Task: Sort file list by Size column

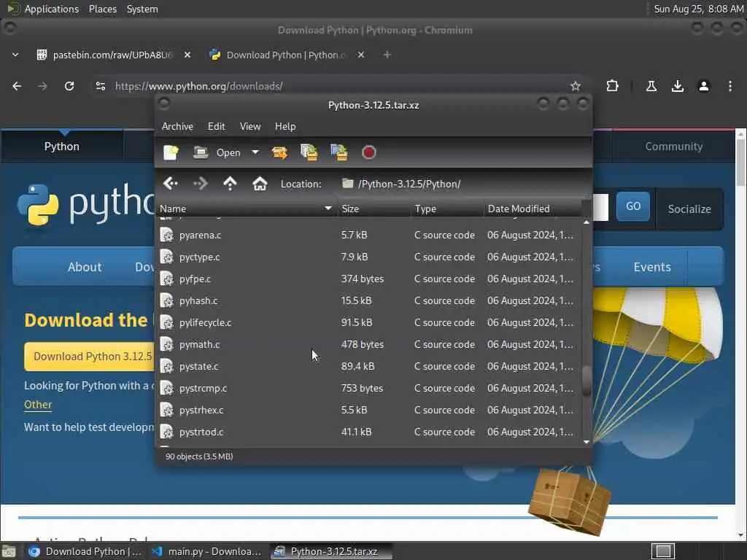Action: click(x=374, y=209)
